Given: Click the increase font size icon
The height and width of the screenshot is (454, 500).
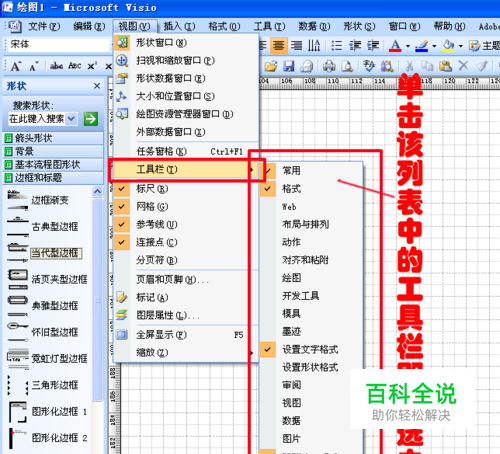Looking at the screenshot, I should [16, 66].
